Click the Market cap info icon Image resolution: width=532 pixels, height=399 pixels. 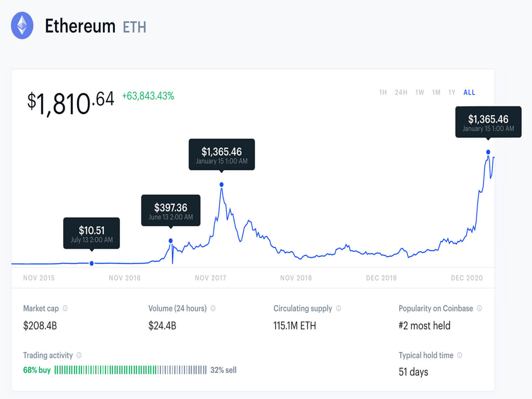[65, 309]
